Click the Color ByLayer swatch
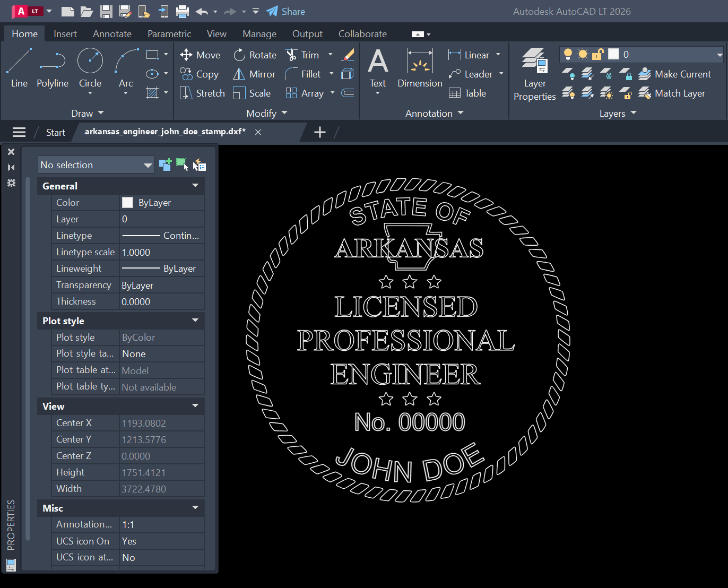The height and width of the screenshot is (588, 728). click(x=127, y=202)
